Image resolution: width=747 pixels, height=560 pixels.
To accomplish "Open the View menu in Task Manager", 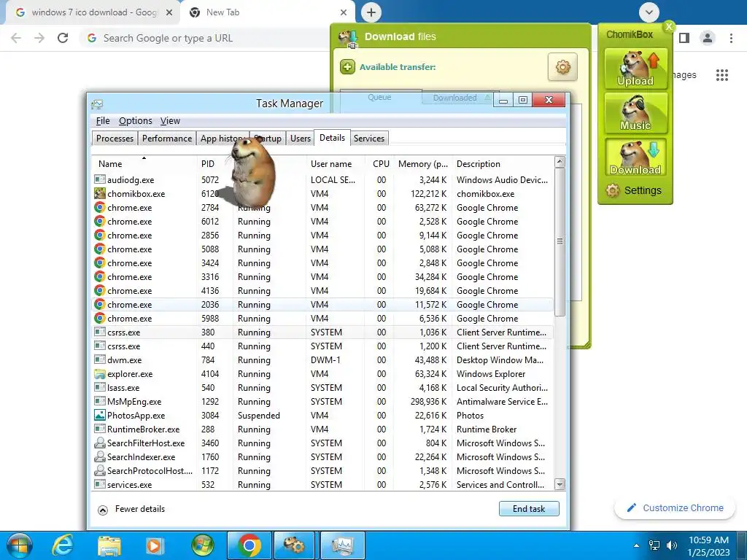I will 170,120.
